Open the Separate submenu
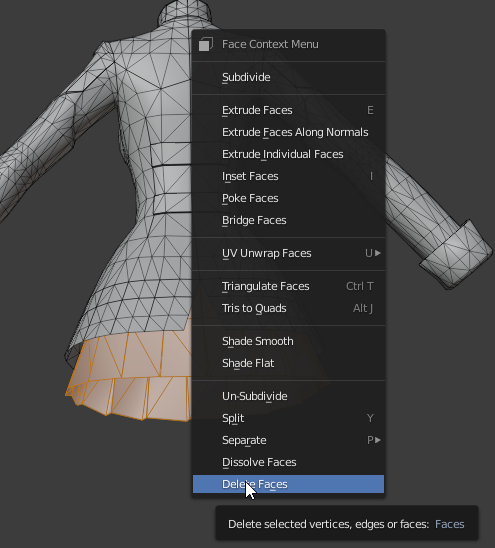This screenshot has height=548, width=495. [x=288, y=440]
